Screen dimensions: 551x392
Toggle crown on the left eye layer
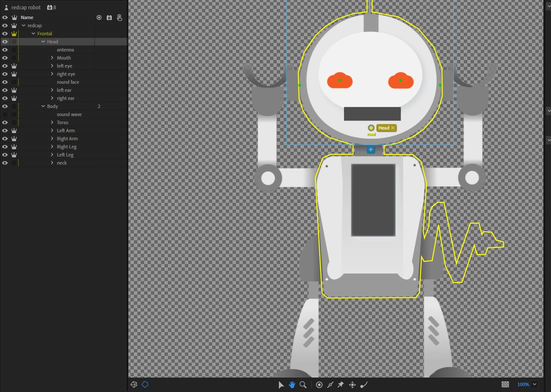click(14, 66)
